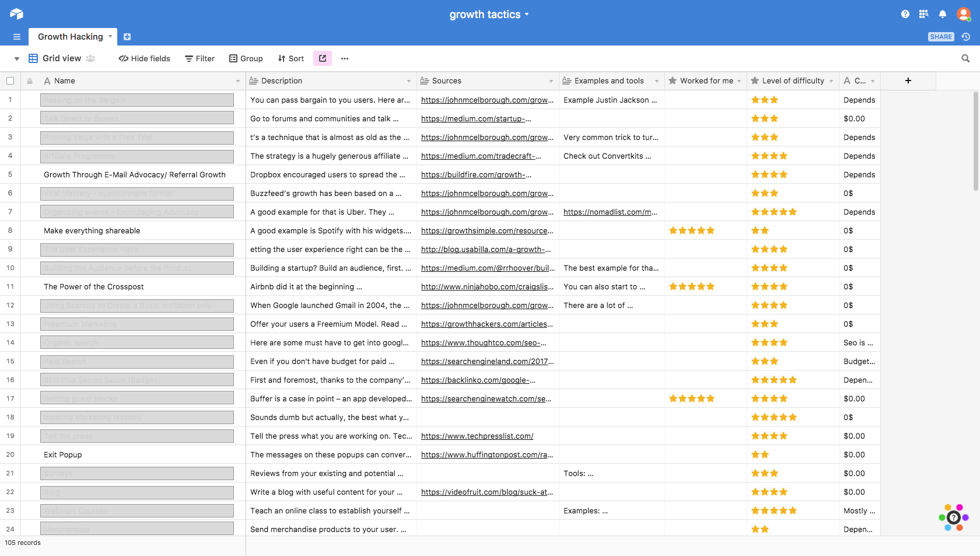Click the Airtable home logo icon
Viewport: 980px width, 556px height.
[x=16, y=14]
